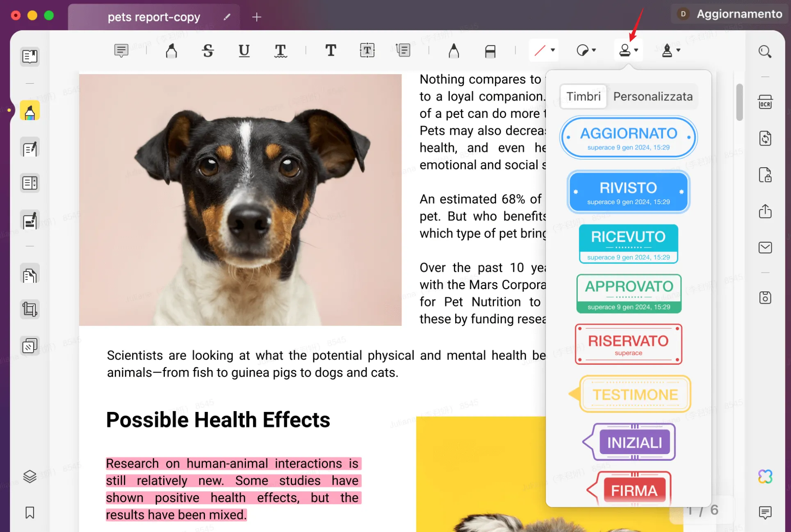Open the convert file icon on right
The width and height of the screenshot is (791, 532).
[765, 138]
